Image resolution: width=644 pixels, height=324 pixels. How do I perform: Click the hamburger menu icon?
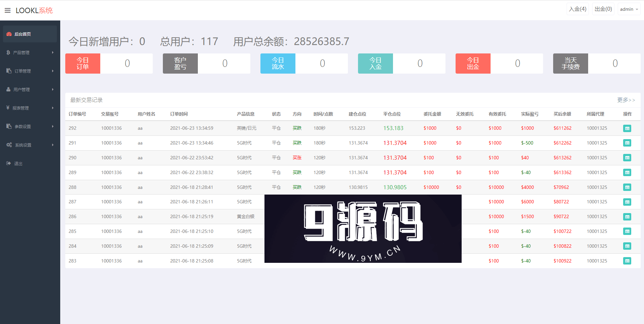tap(7, 10)
